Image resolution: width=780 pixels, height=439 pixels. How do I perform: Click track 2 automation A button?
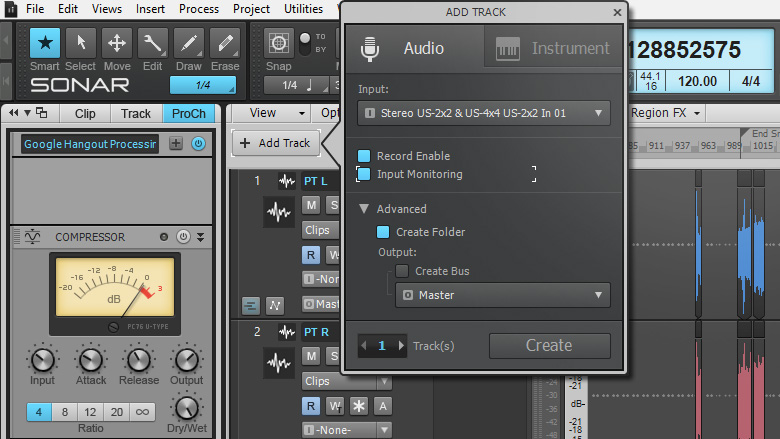click(383, 406)
